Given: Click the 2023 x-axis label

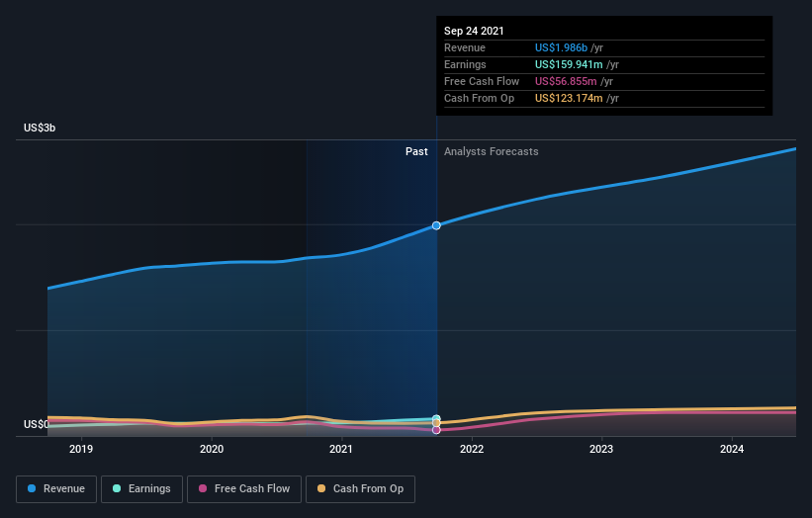Looking at the screenshot, I should pyautogui.click(x=601, y=449).
